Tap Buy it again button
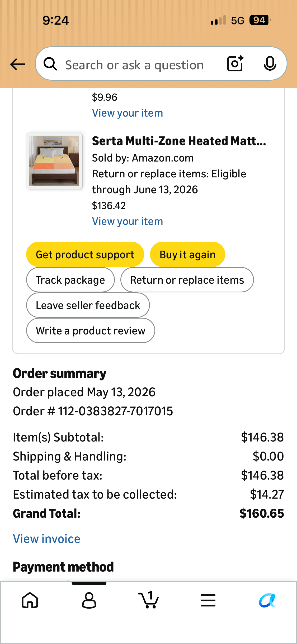The width and height of the screenshot is (297, 644). (187, 254)
